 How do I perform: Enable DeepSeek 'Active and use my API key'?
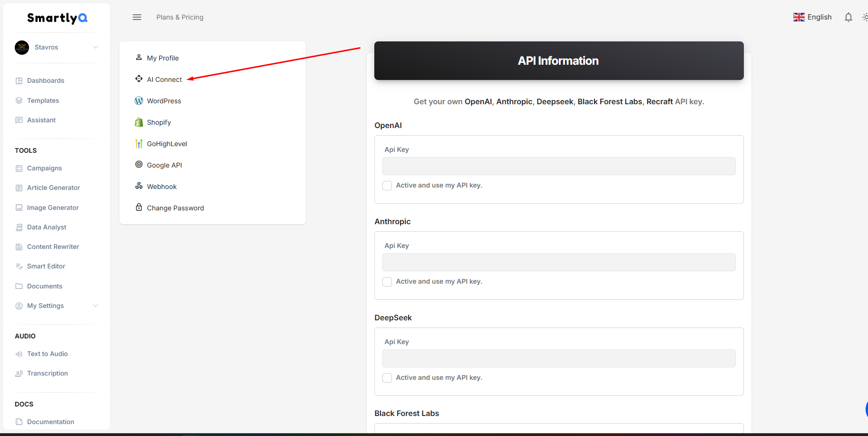tap(387, 378)
